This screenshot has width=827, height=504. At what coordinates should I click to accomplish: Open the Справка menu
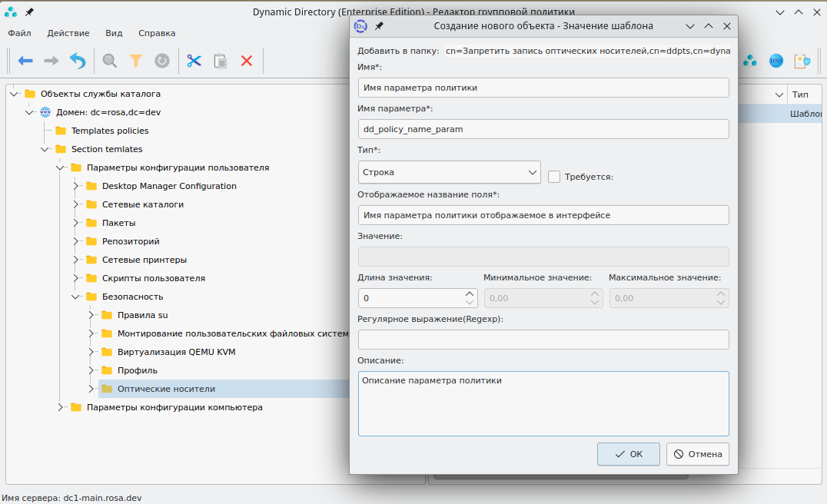coord(157,33)
